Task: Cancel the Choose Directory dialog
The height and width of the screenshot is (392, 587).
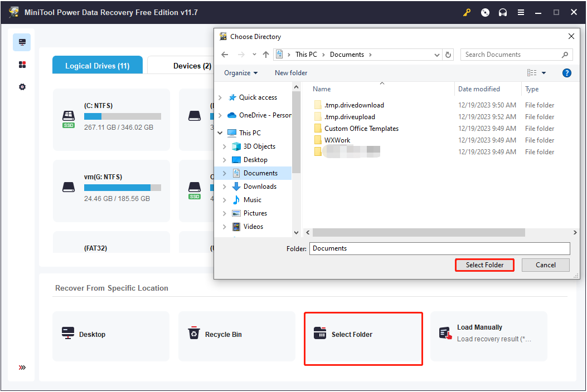Action: coord(545,265)
